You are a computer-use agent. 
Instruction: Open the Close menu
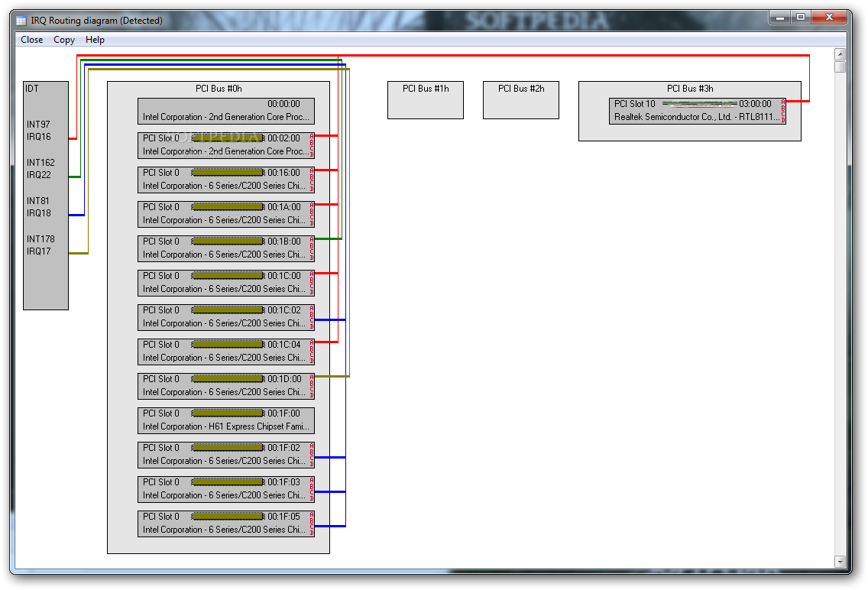31,40
